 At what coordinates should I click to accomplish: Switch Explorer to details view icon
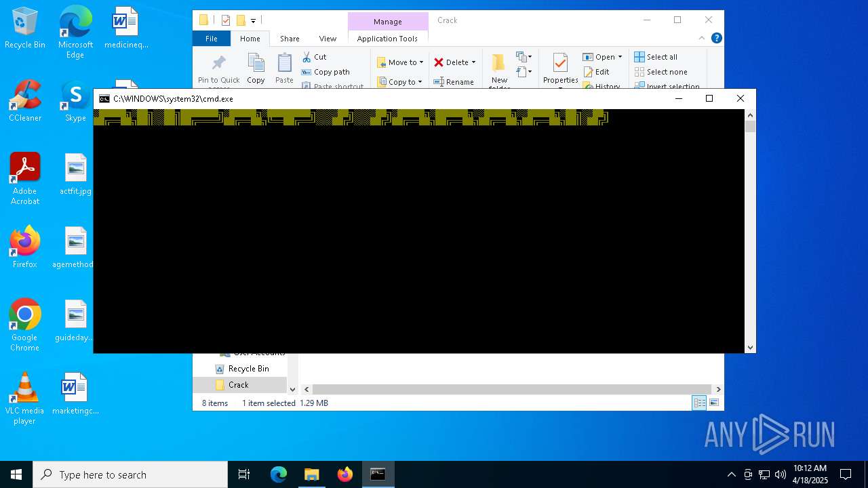[698, 403]
